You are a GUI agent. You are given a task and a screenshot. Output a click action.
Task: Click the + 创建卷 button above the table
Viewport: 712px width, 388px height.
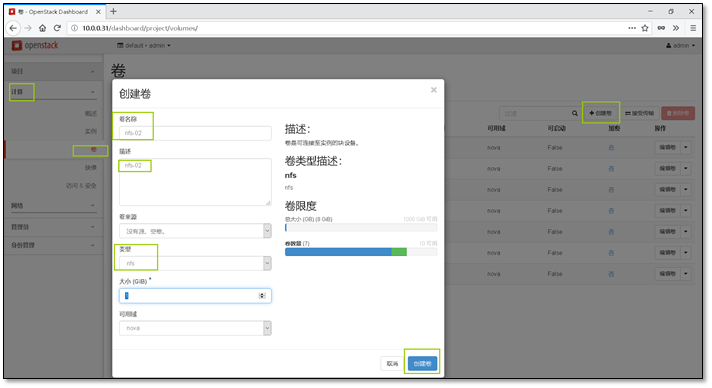[x=600, y=113]
